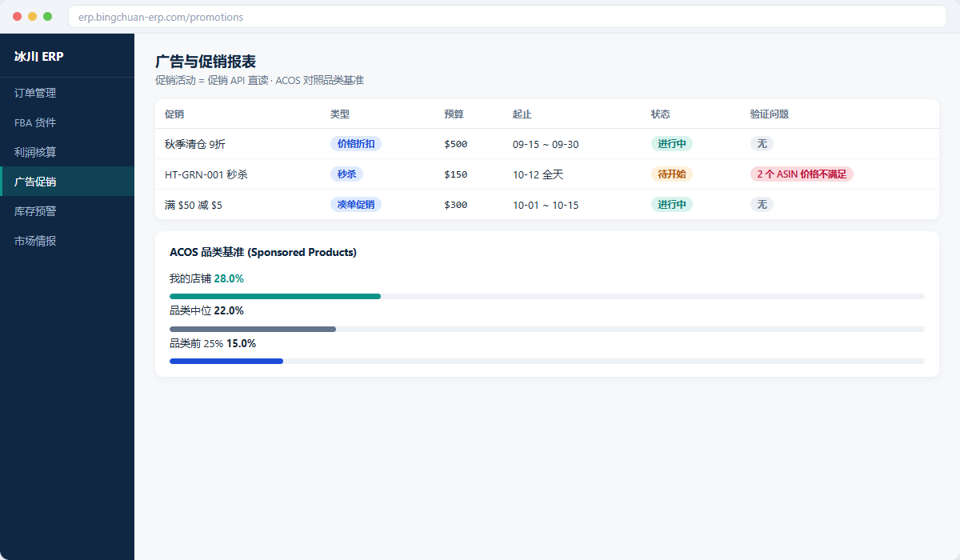Click the 10-01 ~ 10-15 date range
Viewport: 960px width, 560px height.
[546, 205]
